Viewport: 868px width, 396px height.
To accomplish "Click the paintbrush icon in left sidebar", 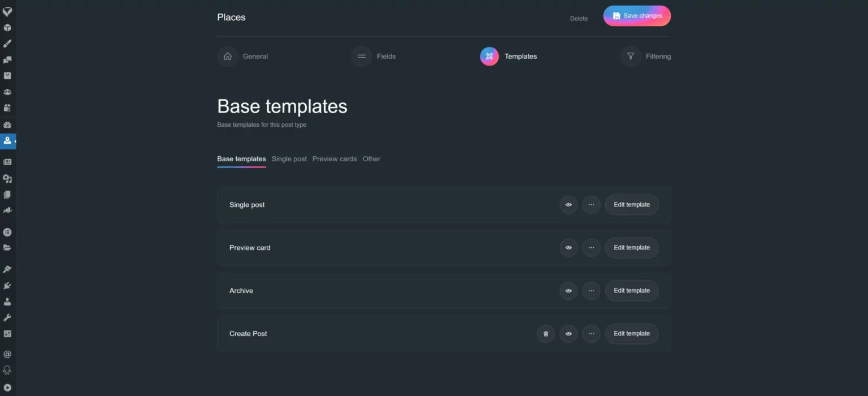I will [x=7, y=44].
